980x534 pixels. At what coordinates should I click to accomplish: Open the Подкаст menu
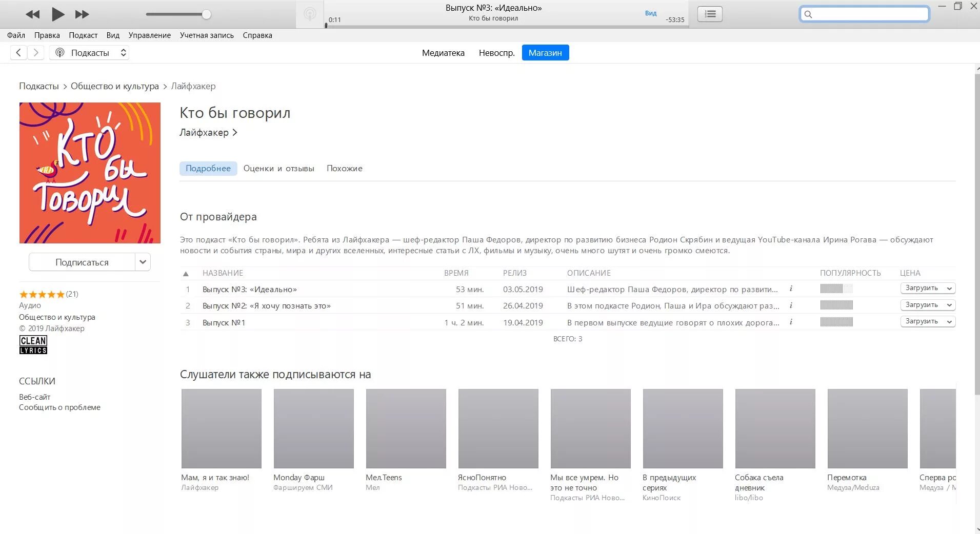(83, 35)
